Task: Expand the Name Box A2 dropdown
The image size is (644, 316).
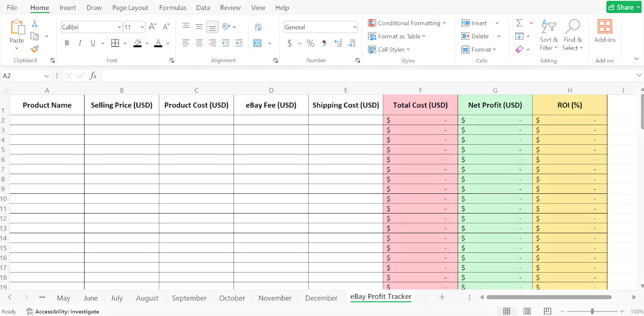Action: [46, 76]
